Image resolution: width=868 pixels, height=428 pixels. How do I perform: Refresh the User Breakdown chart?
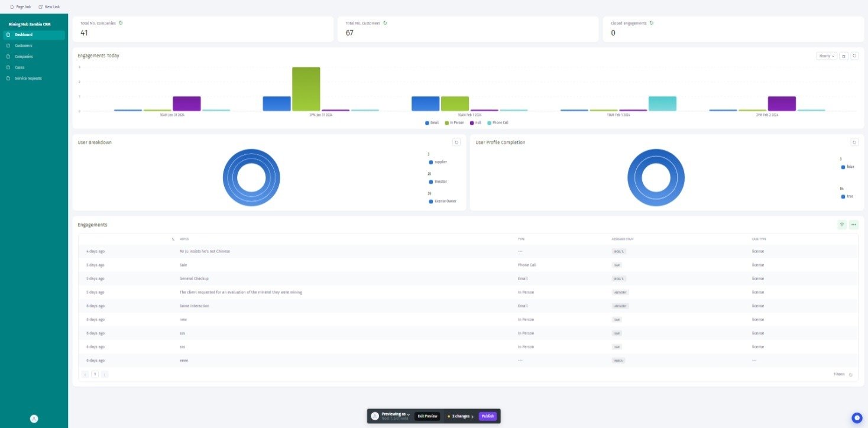456,142
